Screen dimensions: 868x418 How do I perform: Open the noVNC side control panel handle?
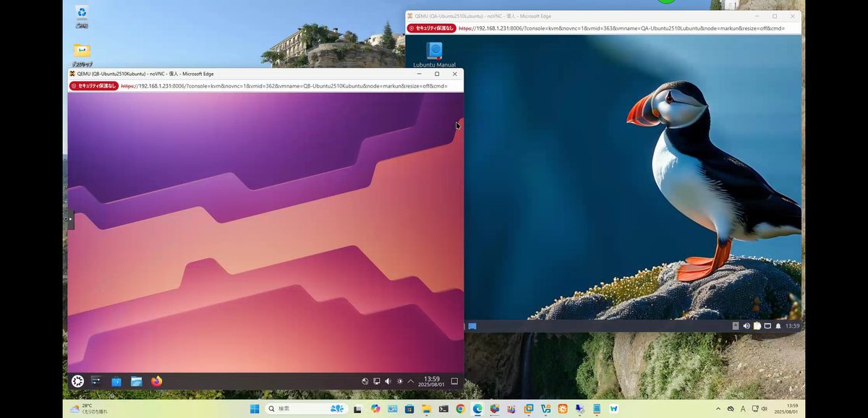coord(70,218)
